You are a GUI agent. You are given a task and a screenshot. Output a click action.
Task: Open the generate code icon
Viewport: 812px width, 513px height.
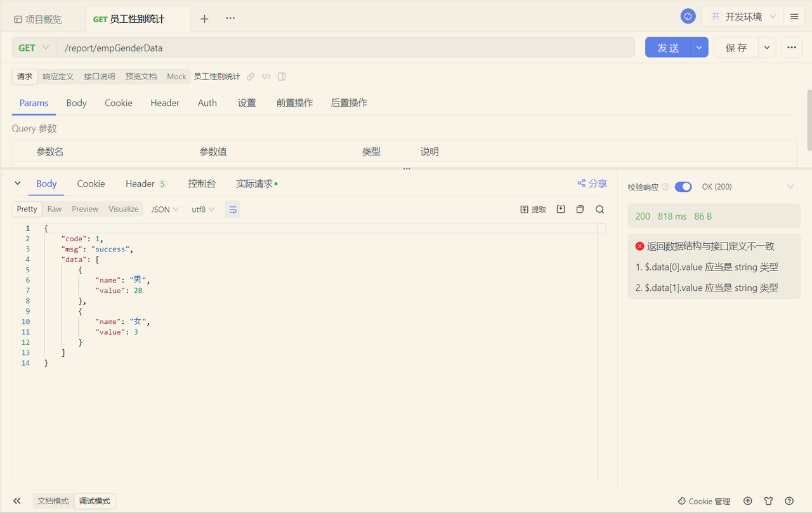click(x=266, y=76)
